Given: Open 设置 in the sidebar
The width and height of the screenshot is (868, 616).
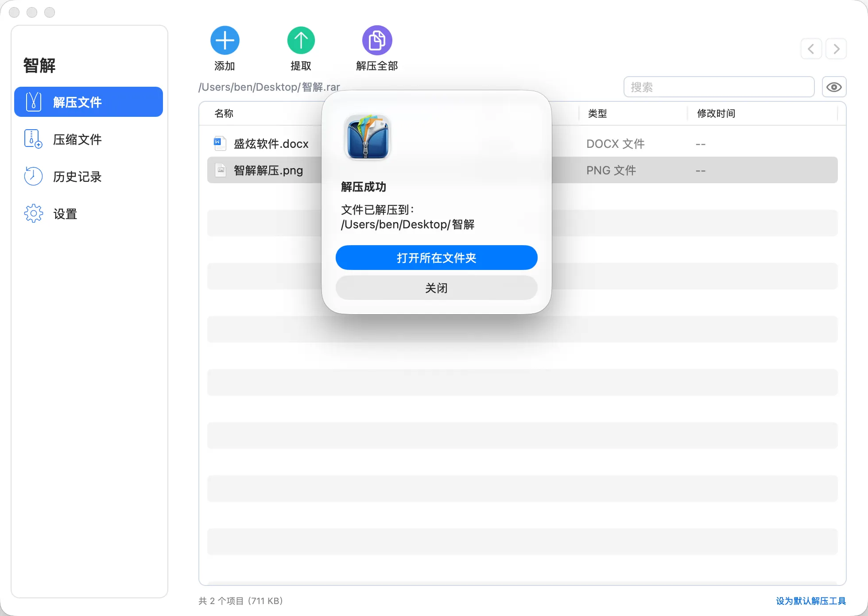Looking at the screenshot, I should point(89,213).
